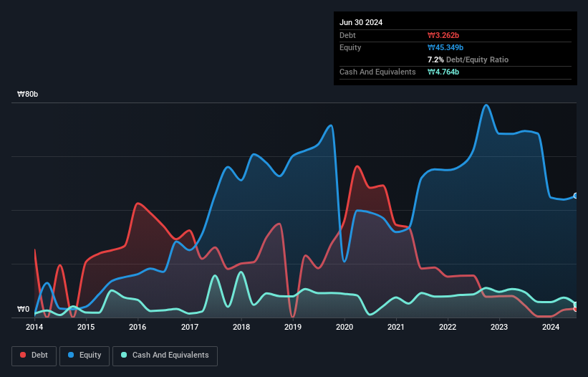Select the red Debt endpoint marker on chart
The image size is (588, 377).
tap(576, 309)
